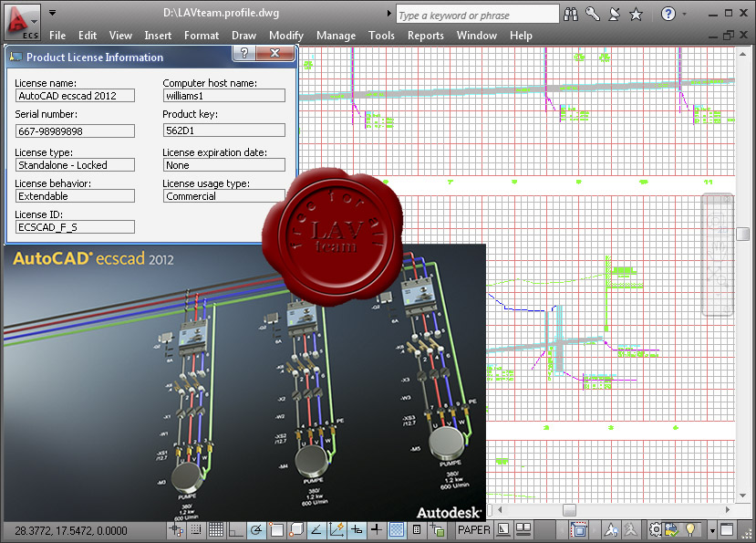The image size is (756, 543).
Task: Click the vertical scrollbar thumb
Action: (743, 235)
